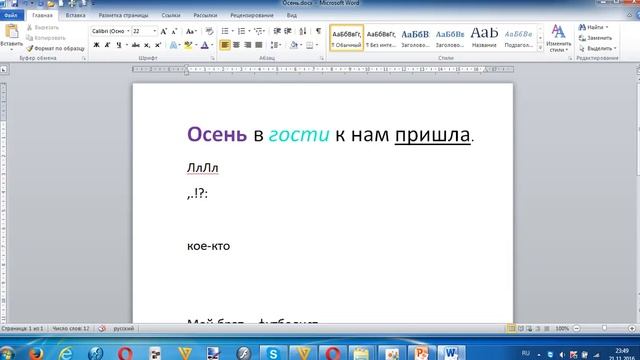Switch to Разметка страницы tab
Image resolution: width=640 pixels, height=360 pixels.
pyautogui.click(x=123, y=16)
